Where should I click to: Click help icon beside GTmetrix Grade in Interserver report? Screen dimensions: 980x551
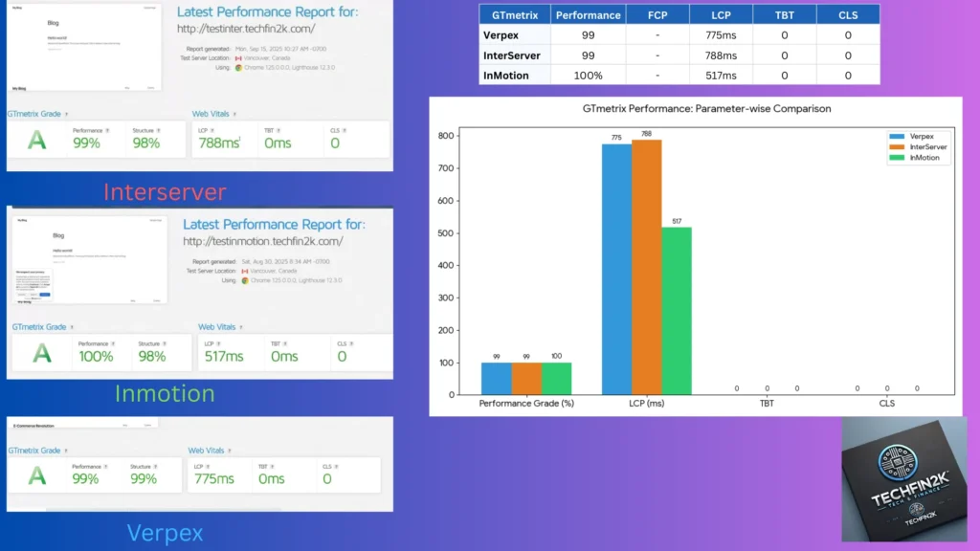pyautogui.click(x=66, y=115)
